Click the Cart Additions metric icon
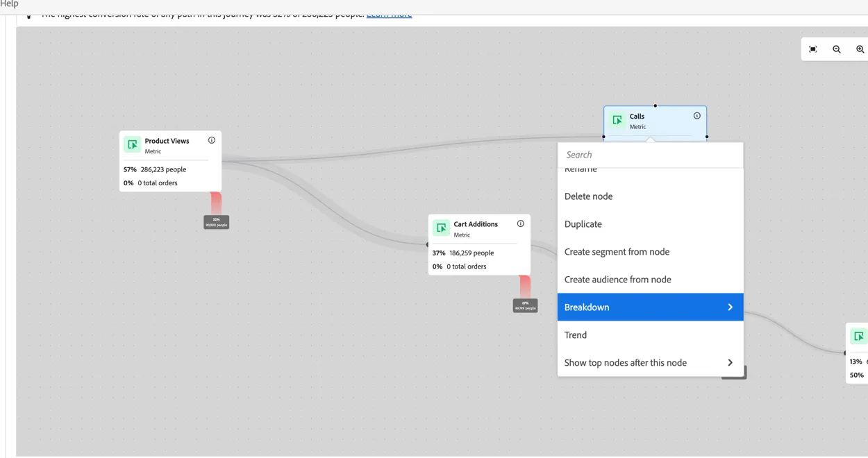The width and height of the screenshot is (868, 458). [441, 228]
